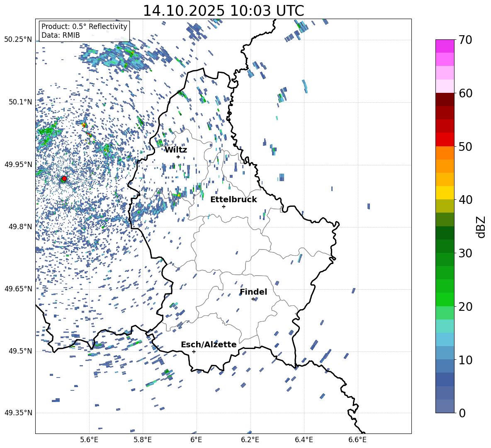The image size is (491, 448).
Task: Click the Product: 0.5° Reflectivity text
Action: click(84, 26)
